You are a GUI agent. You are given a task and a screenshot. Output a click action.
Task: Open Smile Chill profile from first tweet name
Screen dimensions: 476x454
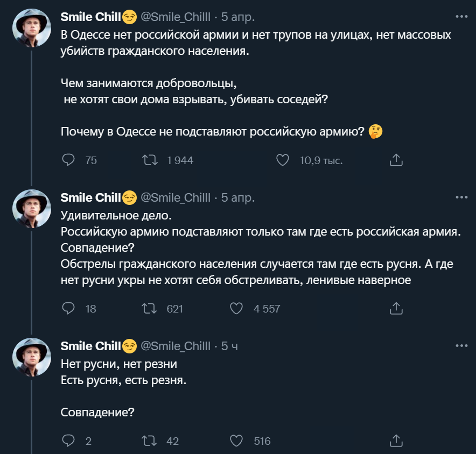coord(91,17)
